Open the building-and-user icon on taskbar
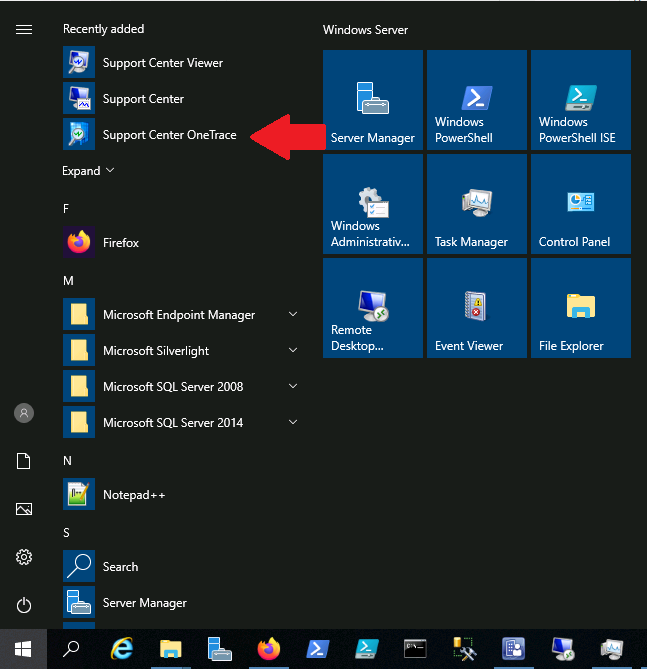This screenshot has height=669, width=647. click(513, 649)
